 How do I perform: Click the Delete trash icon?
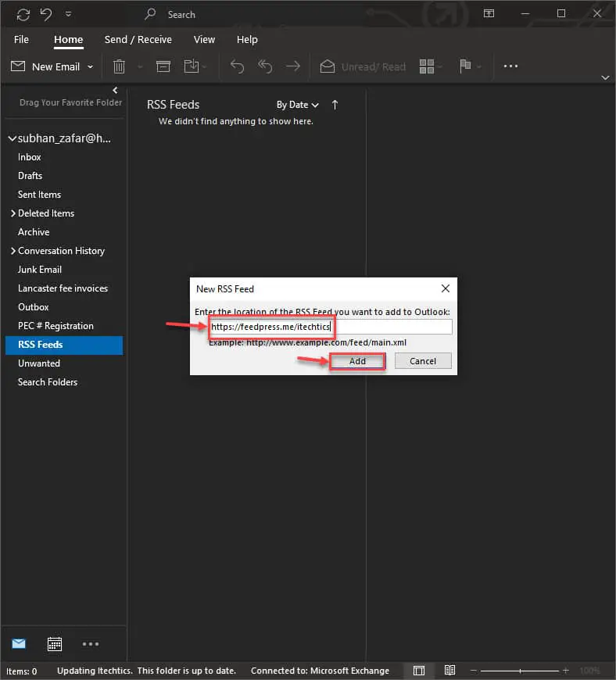tap(119, 66)
